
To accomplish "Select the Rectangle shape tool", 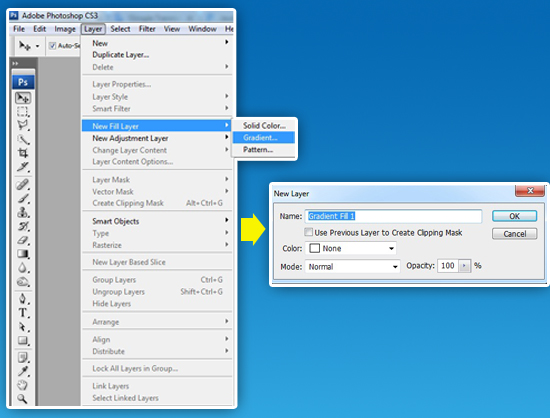I will [23, 341].
